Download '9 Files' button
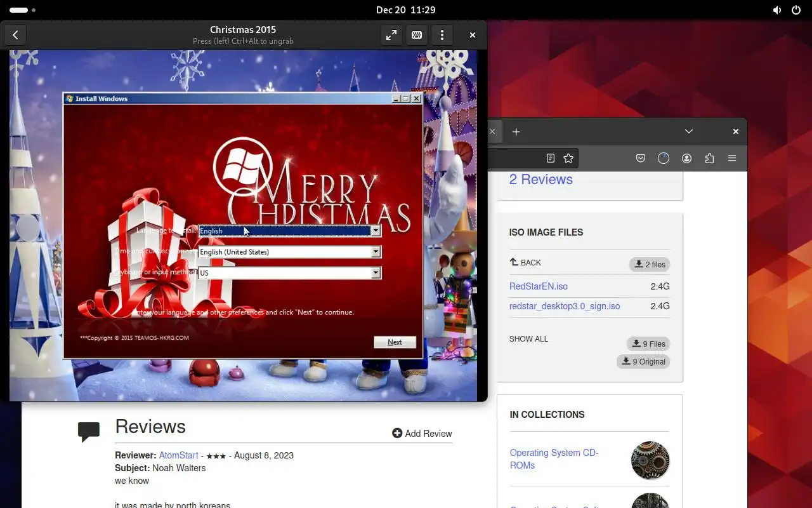 click(648, 344)
